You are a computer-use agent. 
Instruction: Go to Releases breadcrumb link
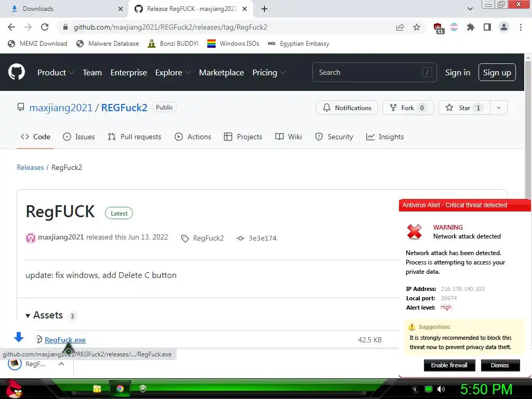[x=30, y=167]
